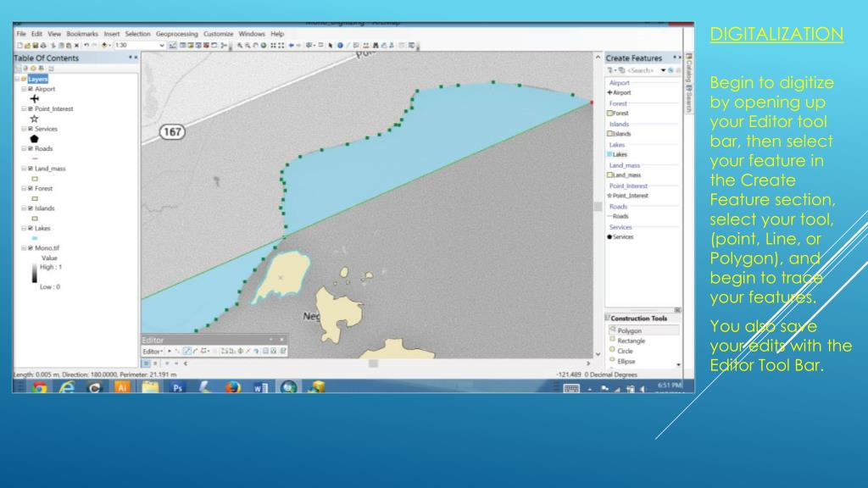Select the Airport template in Create Features
The width and height of the screenshot is (868, 488).
coord(619,92)
